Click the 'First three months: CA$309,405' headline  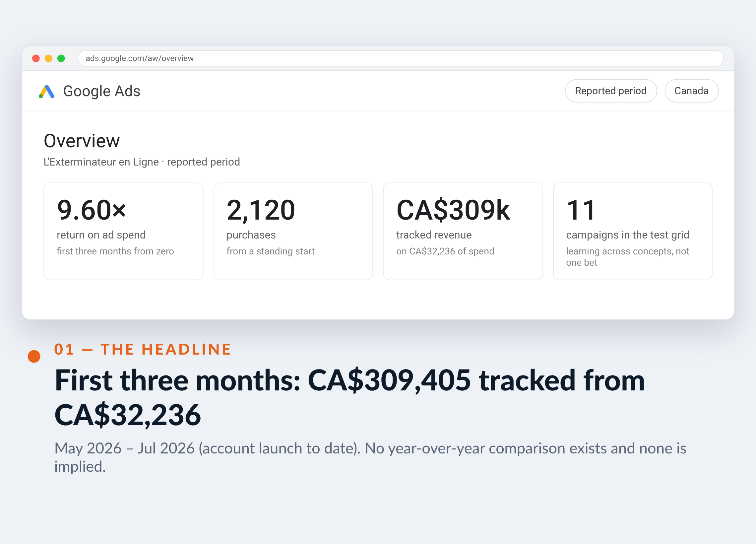349,397
